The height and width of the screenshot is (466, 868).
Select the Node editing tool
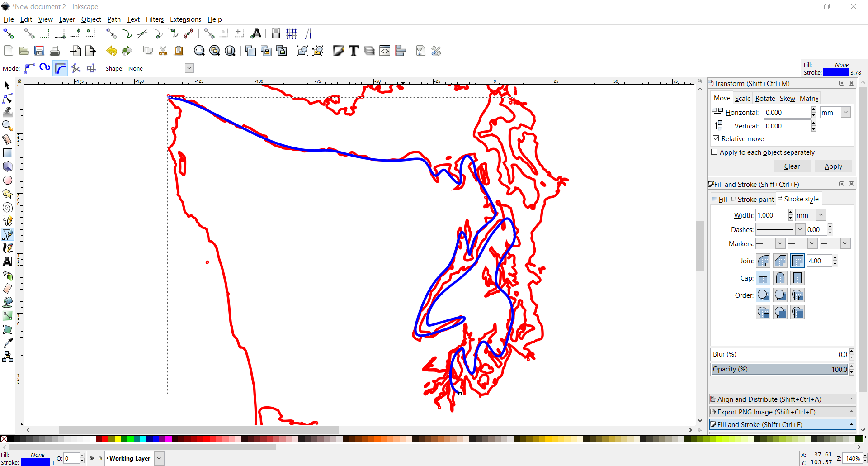pyautogui.click(x=7, y=99)
